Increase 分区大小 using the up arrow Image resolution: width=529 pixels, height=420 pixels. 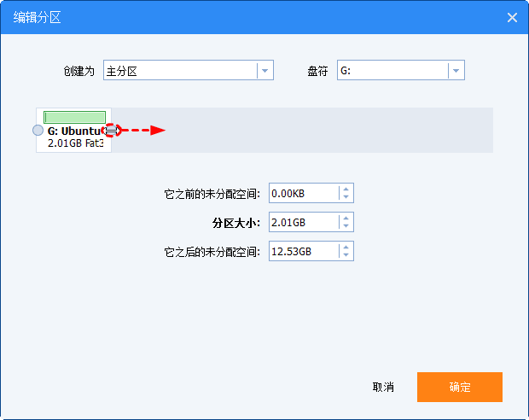tap(346, 219)
